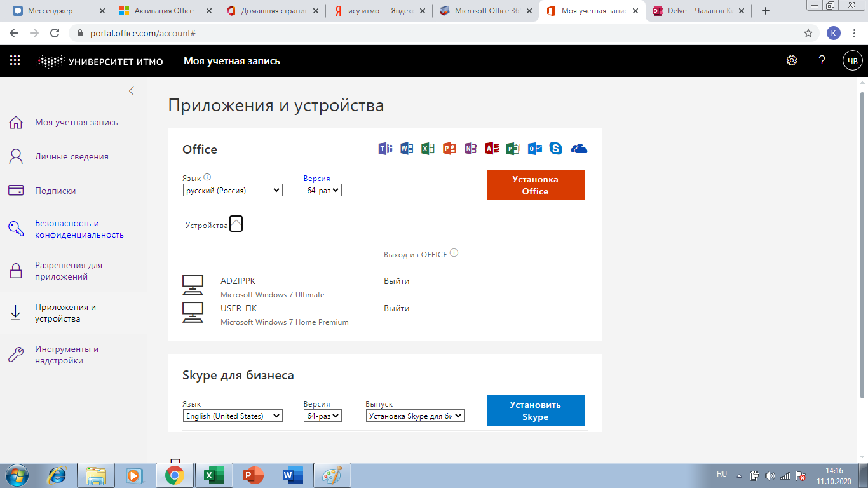Click the address bar URL field

pyautogui.click(x=436, y=33)
